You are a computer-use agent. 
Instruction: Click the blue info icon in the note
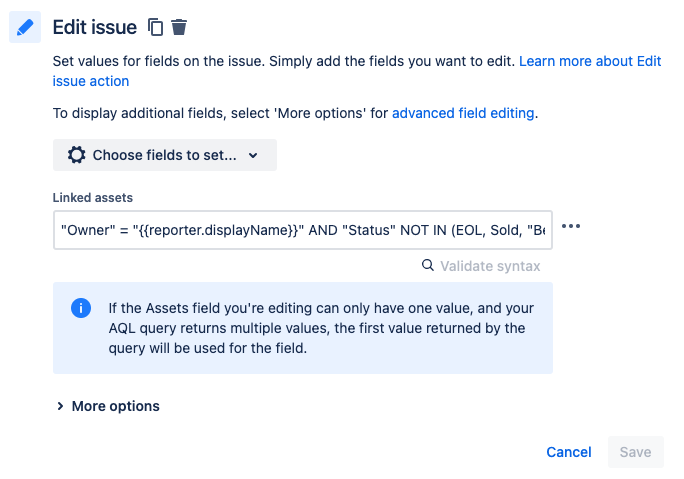point(81,308)
